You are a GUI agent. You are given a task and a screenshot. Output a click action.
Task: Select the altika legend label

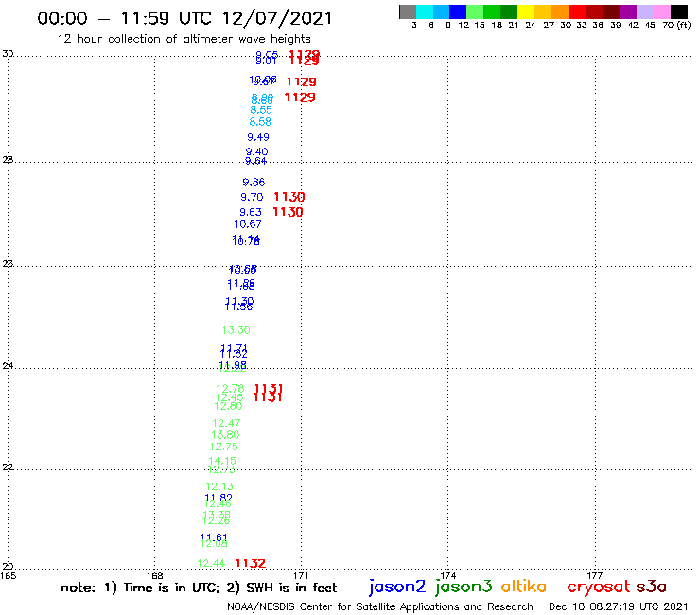(524, 587)
